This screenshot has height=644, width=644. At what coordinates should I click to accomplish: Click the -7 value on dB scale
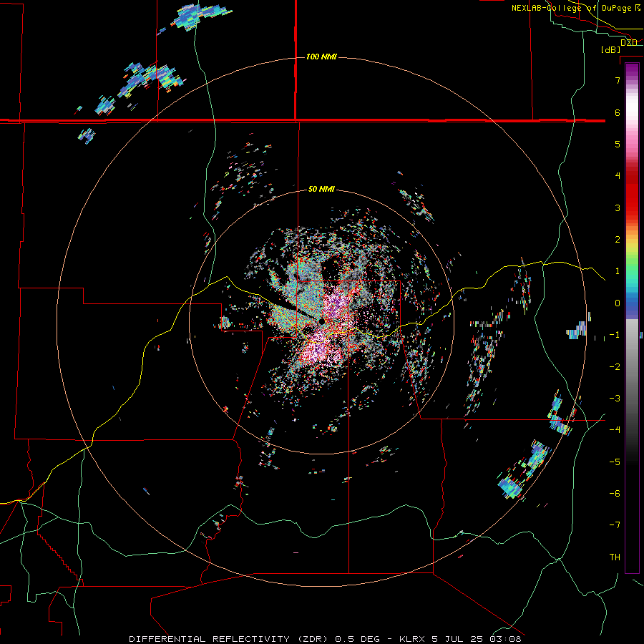(615, 525)
